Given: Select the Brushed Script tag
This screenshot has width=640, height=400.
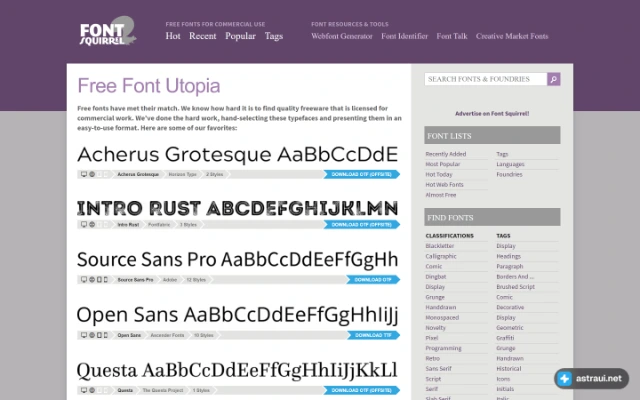Looking at the screenshot, I should point(516,287).
